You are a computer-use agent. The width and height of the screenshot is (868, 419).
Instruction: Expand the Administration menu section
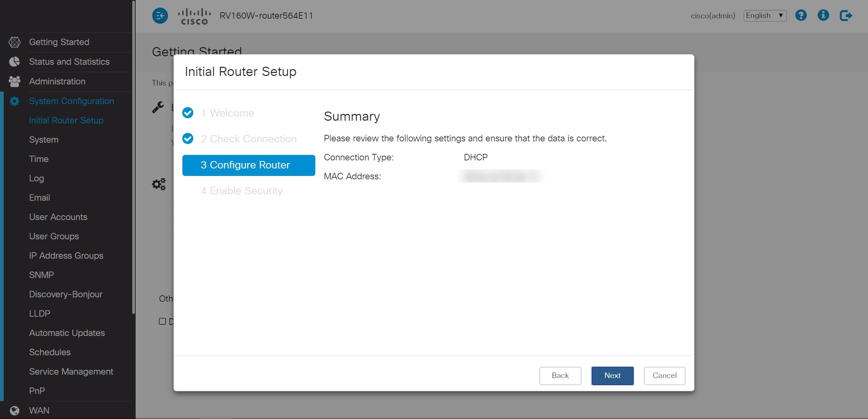coord(57,81)
